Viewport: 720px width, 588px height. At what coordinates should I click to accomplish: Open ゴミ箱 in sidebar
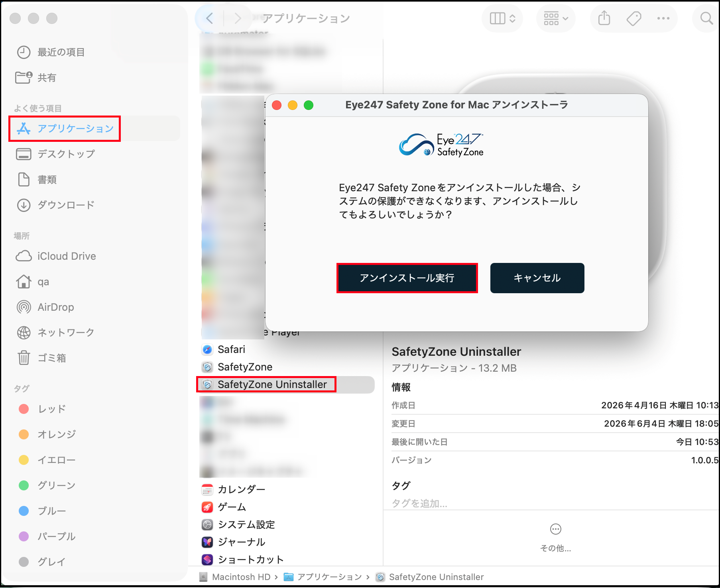41,358
